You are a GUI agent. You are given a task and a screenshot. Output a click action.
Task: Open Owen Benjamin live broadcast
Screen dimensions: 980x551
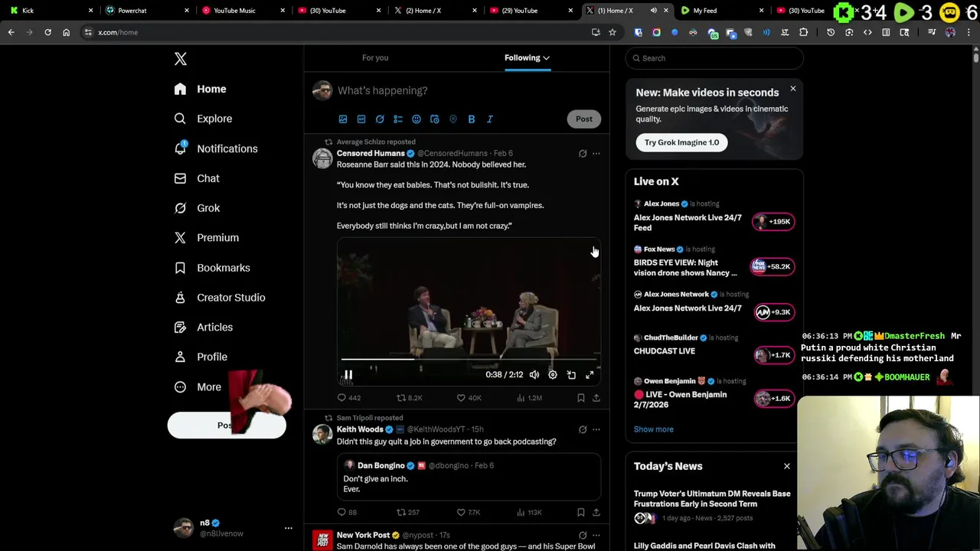click(x=714, y=394)
